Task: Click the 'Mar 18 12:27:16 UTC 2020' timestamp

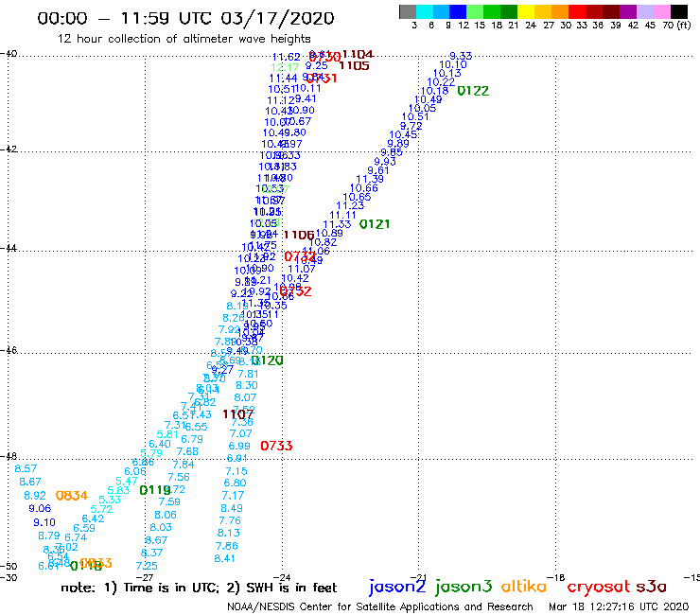Action: click(619, 606)
